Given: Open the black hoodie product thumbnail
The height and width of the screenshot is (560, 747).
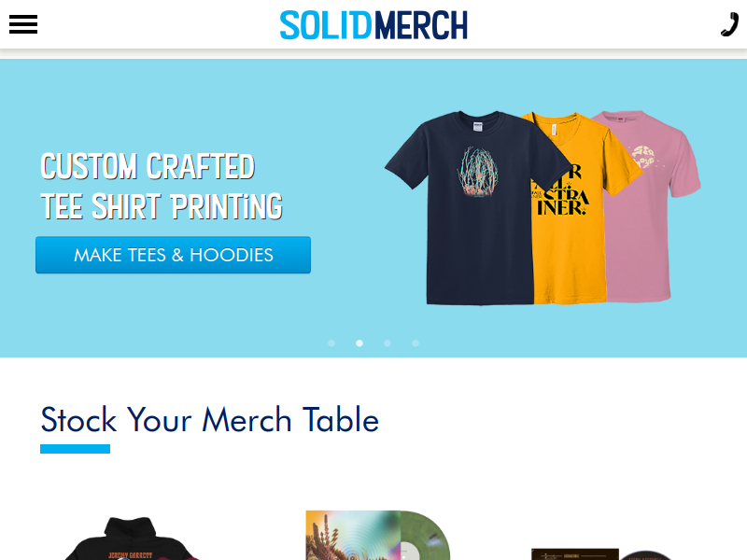Looking at the screenshot, I should (131, 539).
